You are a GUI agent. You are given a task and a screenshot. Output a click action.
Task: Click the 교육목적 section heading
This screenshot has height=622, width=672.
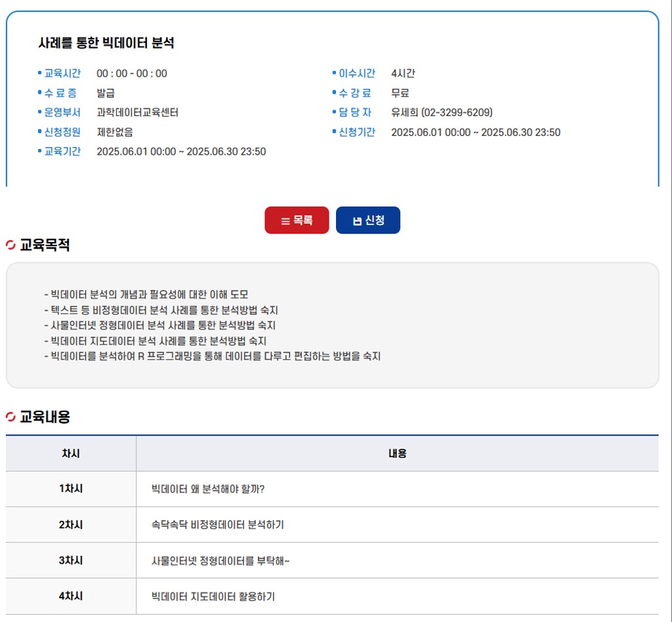45,245
